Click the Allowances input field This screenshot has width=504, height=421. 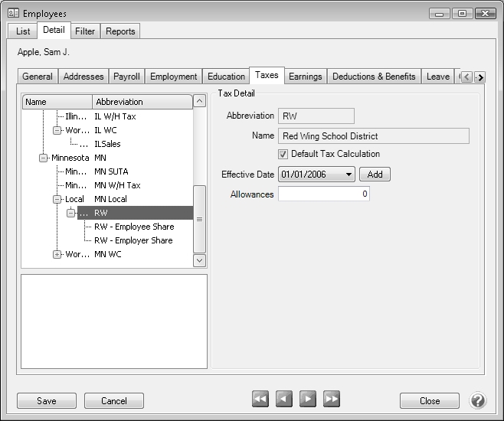point(323,194)
